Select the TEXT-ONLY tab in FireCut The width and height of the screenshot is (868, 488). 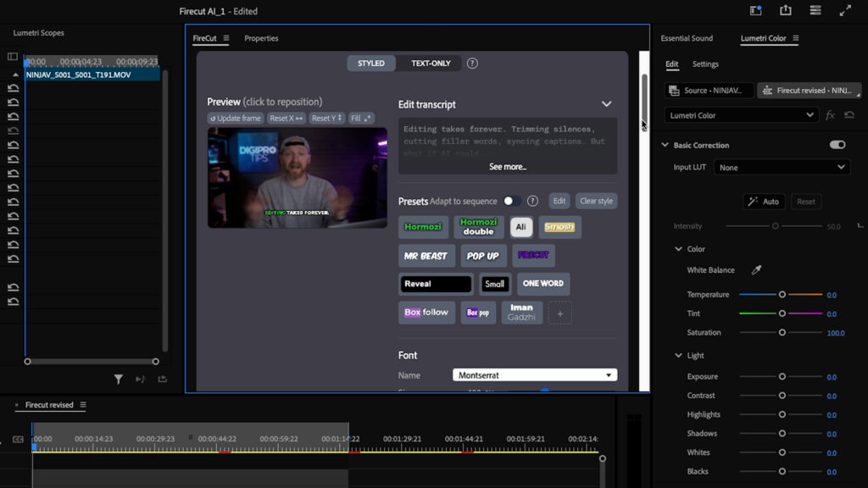coord(432,63)
